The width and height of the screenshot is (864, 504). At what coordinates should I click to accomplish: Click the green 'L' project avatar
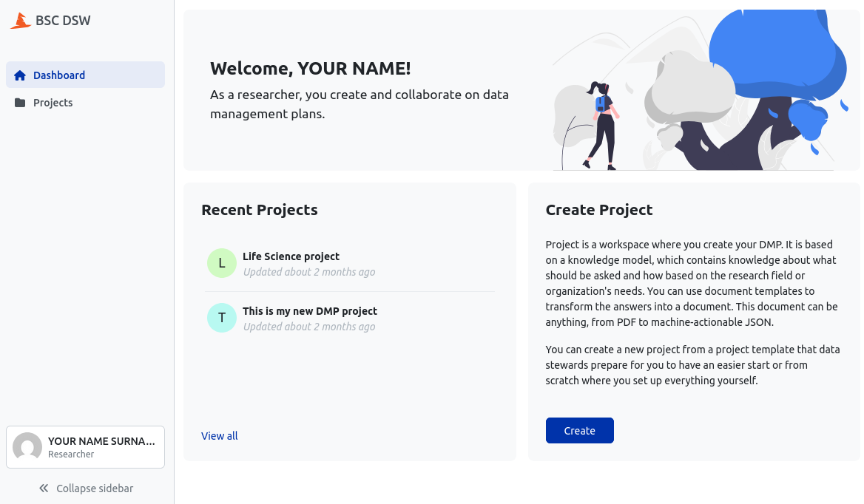coord(221,263)
